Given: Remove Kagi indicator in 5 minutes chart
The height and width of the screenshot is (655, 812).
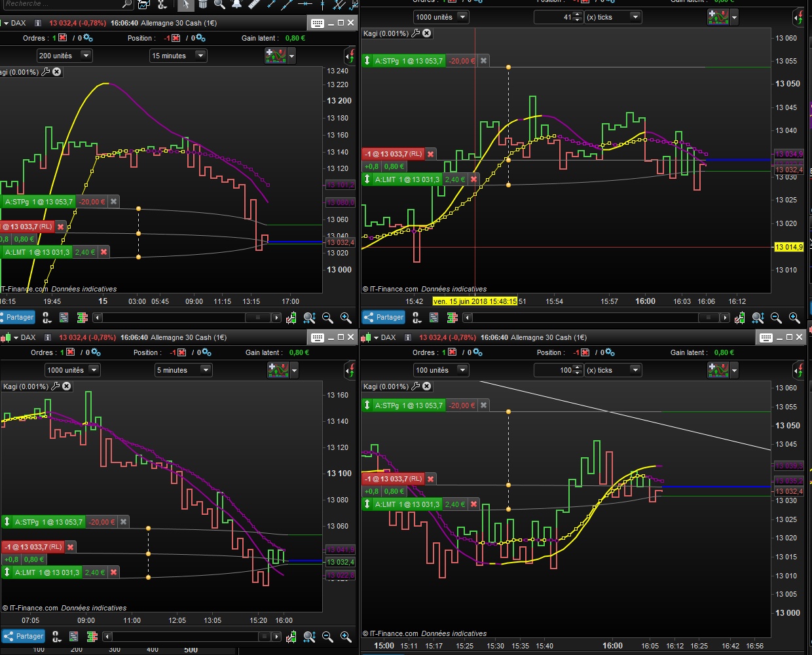Looking at the screenshot, I should pyautogui.click(x=67, y=386).
